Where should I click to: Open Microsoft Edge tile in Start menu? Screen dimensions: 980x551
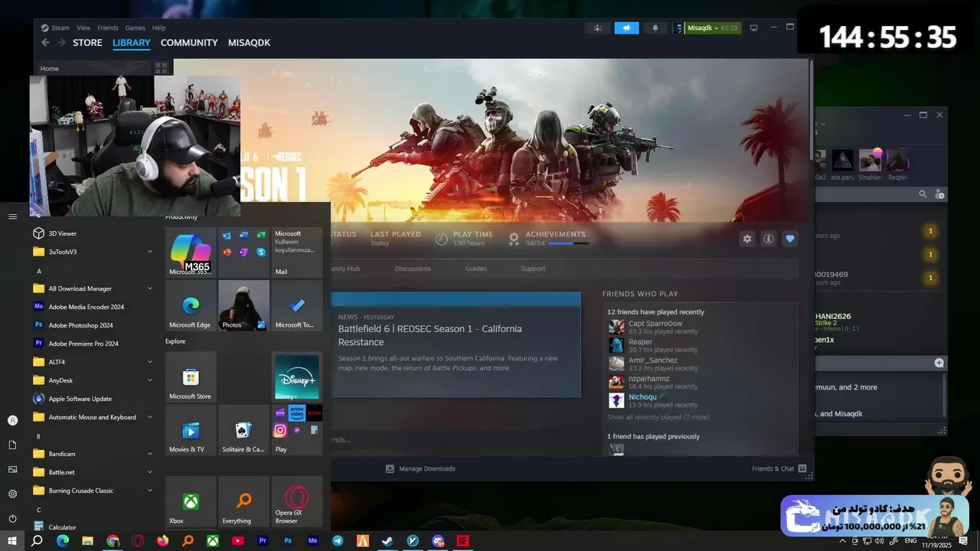click(191, 305)
